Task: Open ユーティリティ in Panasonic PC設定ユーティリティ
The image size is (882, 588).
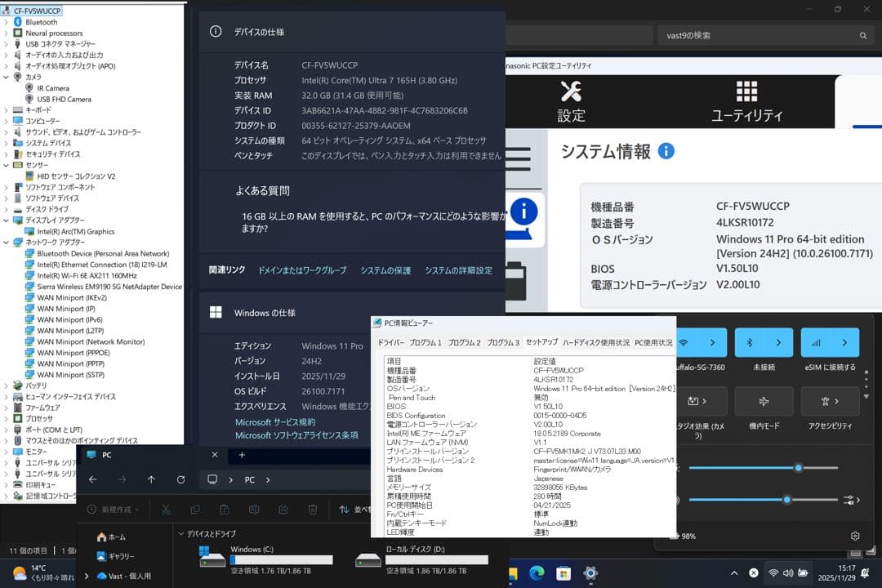Action: pyautogui.click(x=747, y=104)
